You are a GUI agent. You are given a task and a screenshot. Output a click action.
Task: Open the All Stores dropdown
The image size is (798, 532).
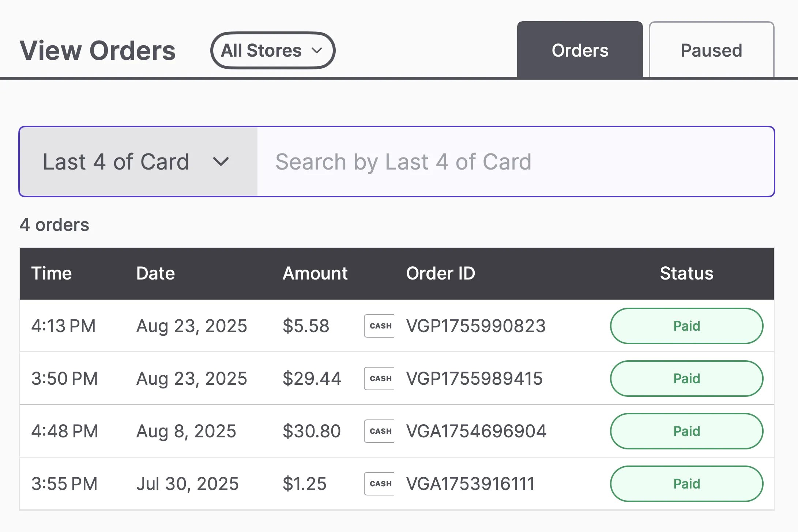click(x=272, y=50)
